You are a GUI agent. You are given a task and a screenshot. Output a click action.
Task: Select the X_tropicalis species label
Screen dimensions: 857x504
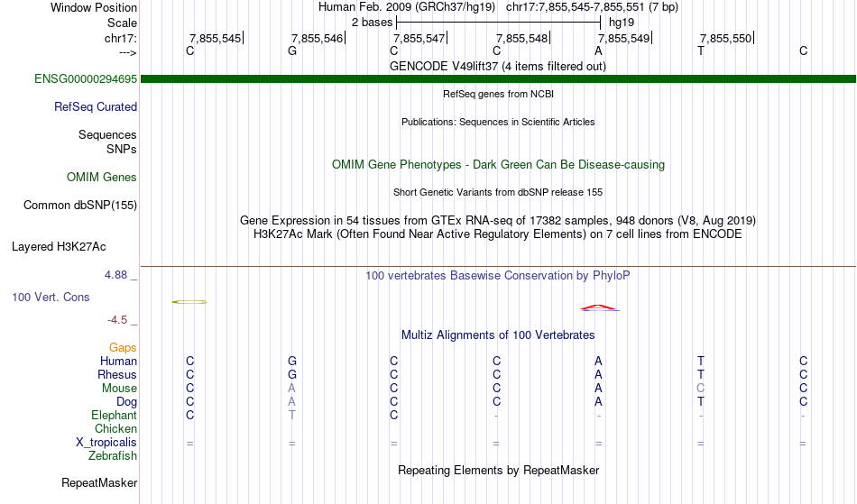pos(106,443)
